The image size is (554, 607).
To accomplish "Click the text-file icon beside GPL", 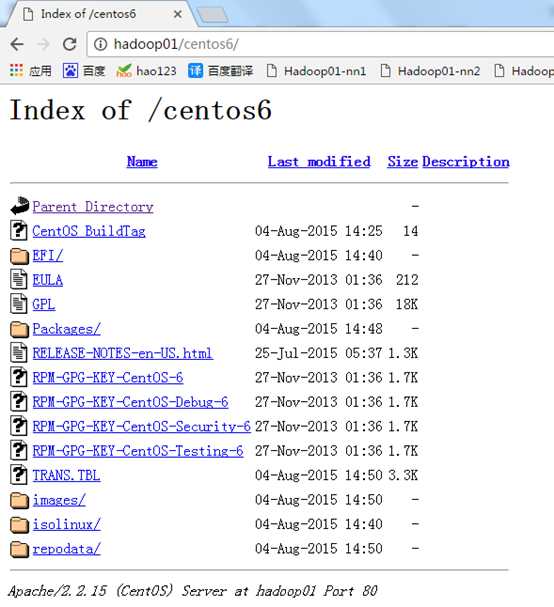I will coord(19,304).
